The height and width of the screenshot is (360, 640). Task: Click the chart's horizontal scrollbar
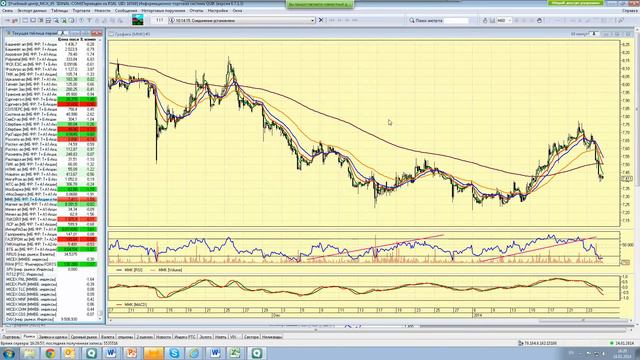(584, 321)
